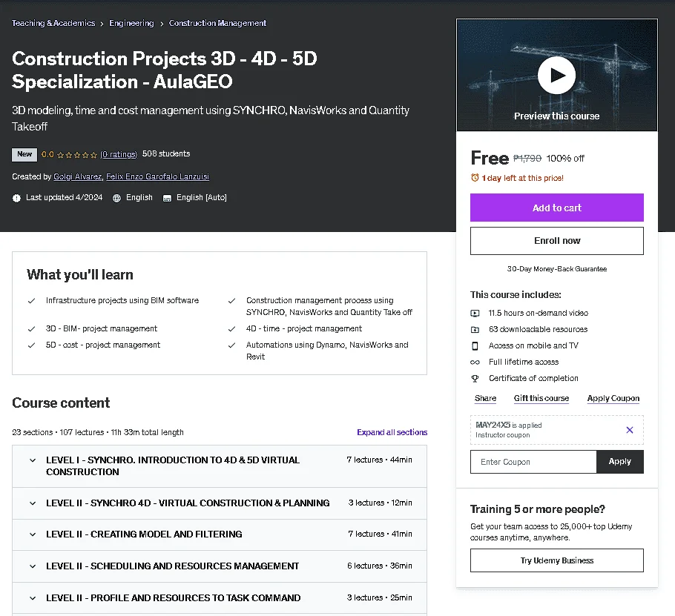Click checkmark beside 4D - time - project management

[x=231, y=329]
